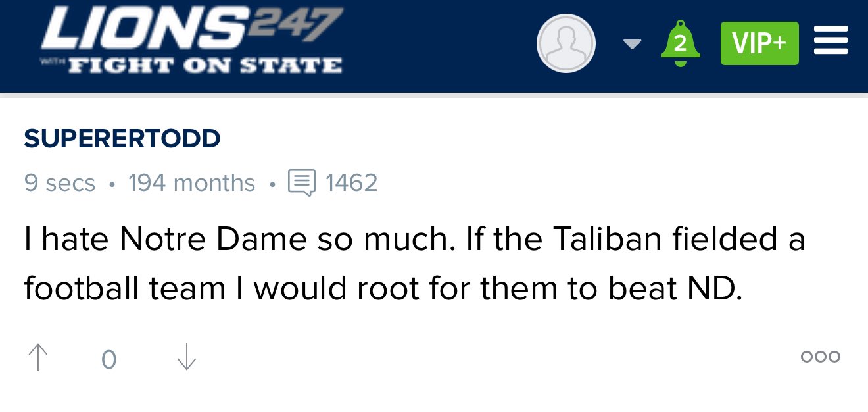Open the three-dot post options menu

[820, 357]
